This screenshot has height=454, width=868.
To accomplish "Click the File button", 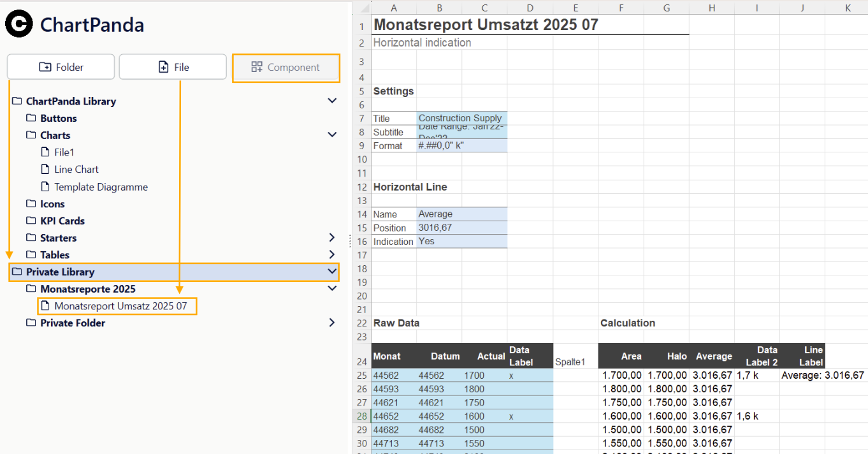I will pos(173,67).
